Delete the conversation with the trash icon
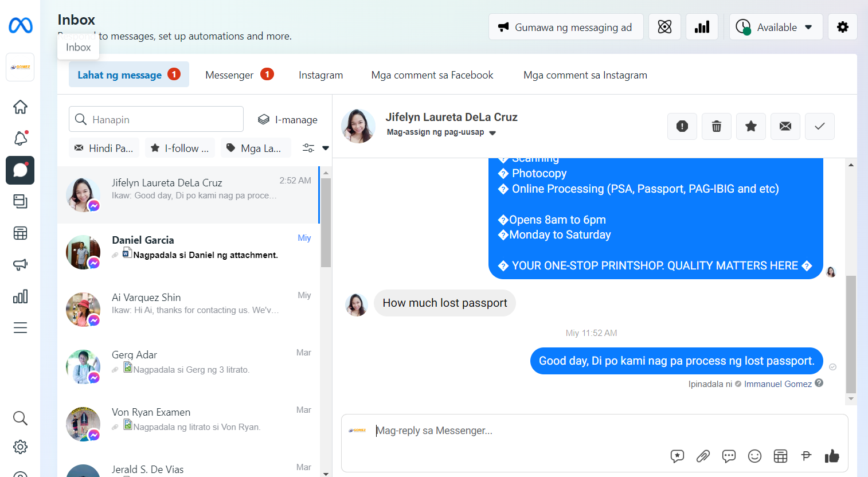Viewport: 868px width, 477px height. [x=717, y=126]
